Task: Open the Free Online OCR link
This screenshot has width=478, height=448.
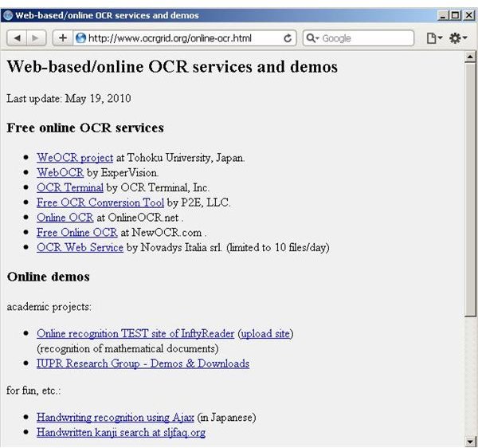Action: click(76, 233)
